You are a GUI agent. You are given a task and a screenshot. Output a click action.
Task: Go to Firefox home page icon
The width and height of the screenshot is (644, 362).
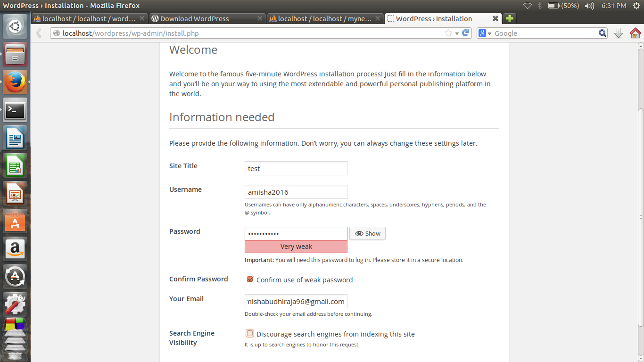pyautogui.click(x=635, y=33)
